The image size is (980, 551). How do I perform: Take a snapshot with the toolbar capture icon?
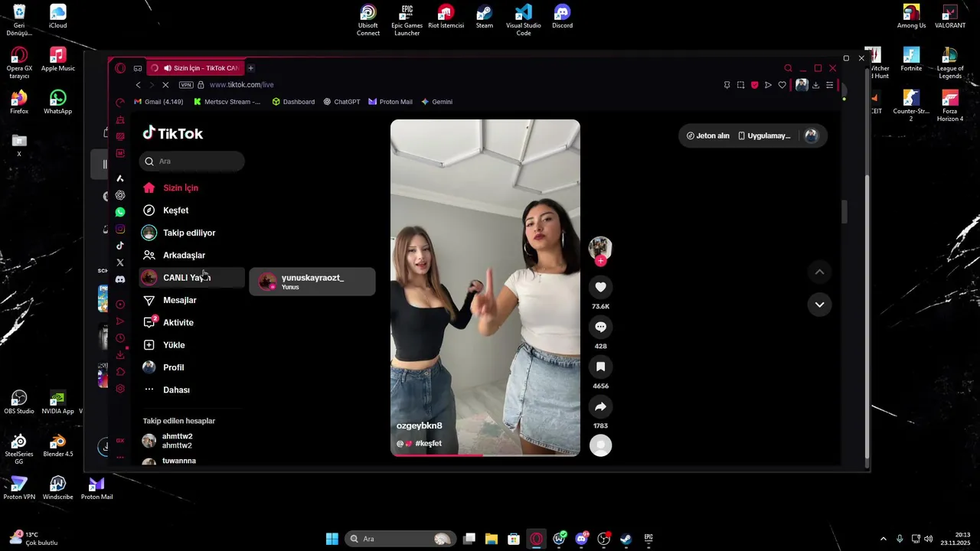(x=740, y=85)
